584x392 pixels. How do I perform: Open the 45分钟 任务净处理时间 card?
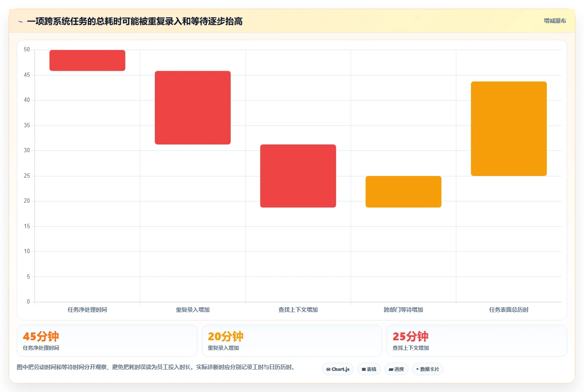tap(107, 341)
